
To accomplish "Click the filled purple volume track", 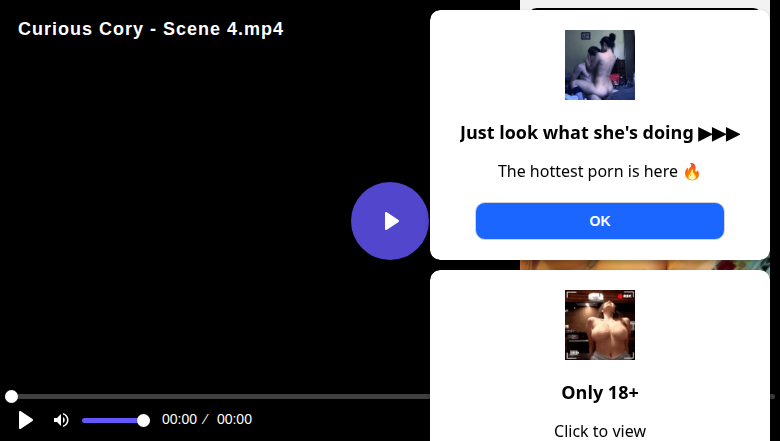I will [111, 420].
